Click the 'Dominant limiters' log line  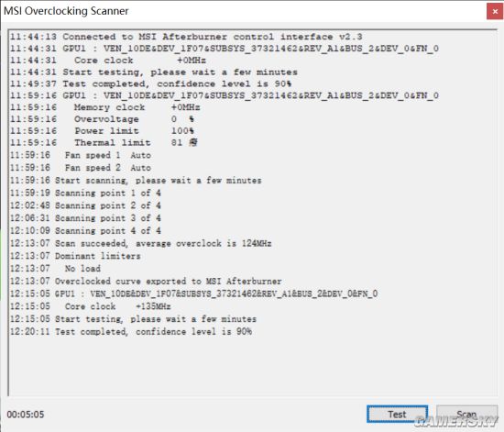75,256
